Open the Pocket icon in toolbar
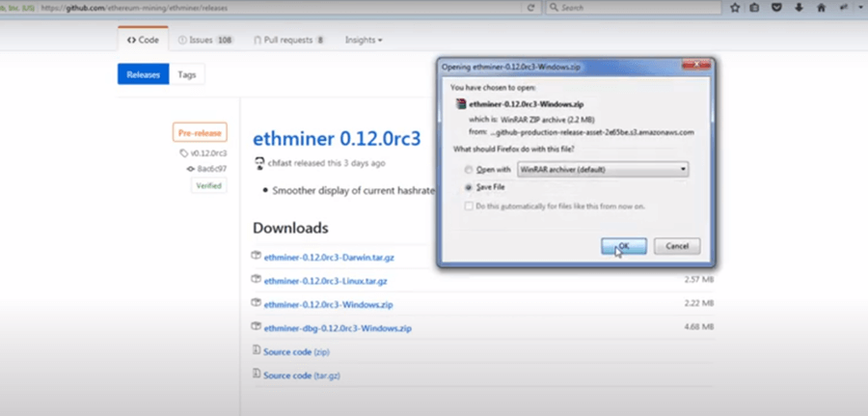Screen dimensions: 868x416 coord(777,8)
